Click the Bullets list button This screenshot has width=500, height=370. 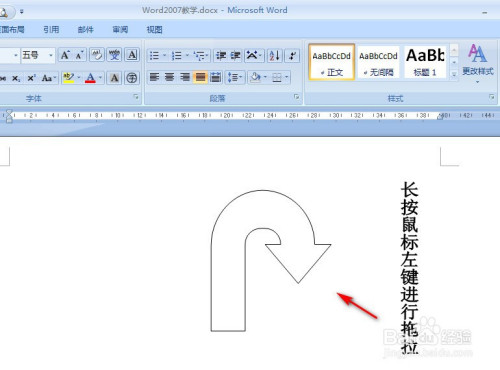[154, 56]
